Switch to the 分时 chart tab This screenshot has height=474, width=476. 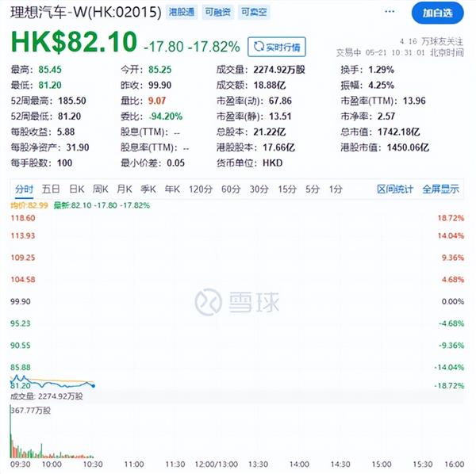click(x=24, y=189)
